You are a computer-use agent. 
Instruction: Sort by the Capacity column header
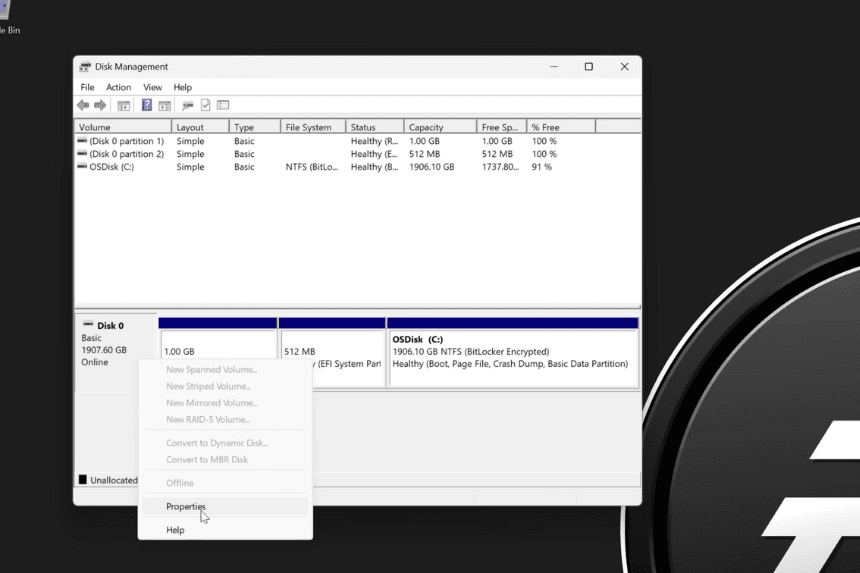[x=439, y=127]
